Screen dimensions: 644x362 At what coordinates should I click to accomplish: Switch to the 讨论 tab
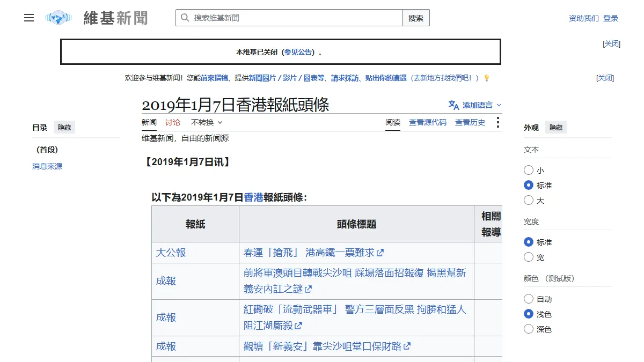[173, 122]
